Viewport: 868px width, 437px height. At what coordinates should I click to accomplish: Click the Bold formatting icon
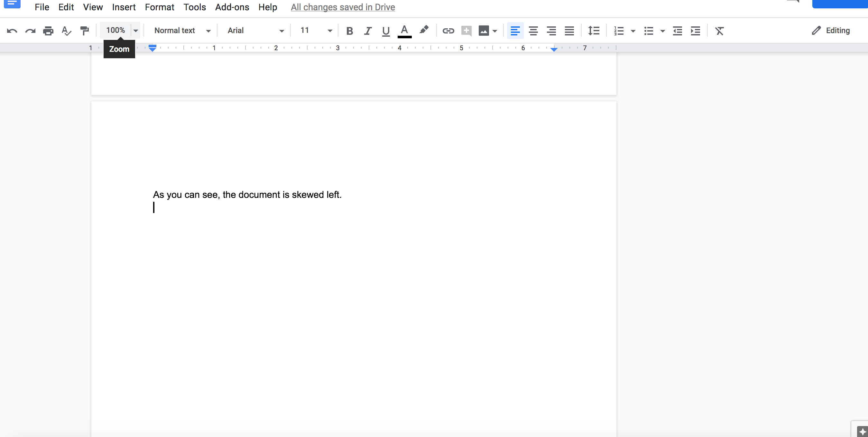click(x=349, y=31)
